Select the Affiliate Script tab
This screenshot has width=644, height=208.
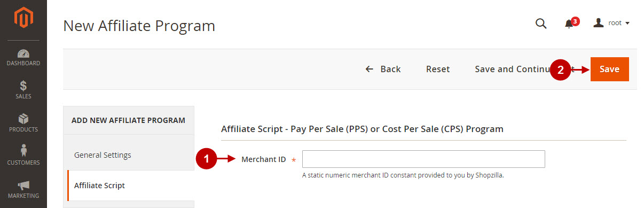click(x=131, y=186)
